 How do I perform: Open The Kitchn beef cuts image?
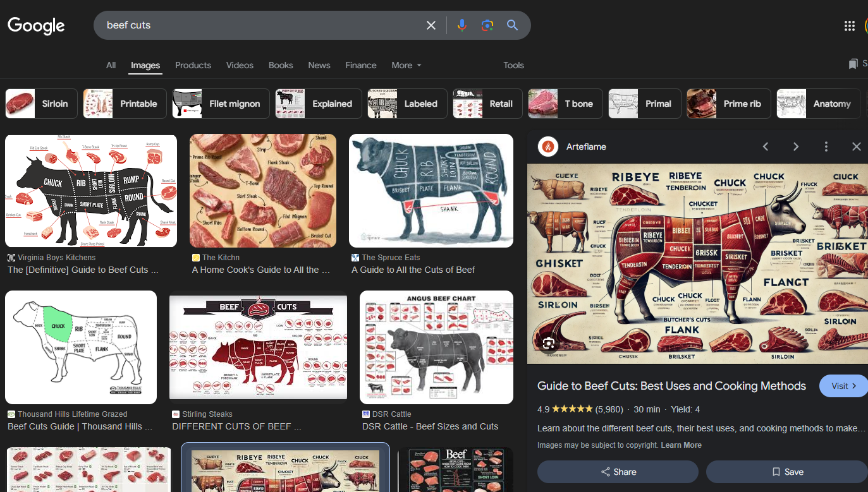pos(263,190)
